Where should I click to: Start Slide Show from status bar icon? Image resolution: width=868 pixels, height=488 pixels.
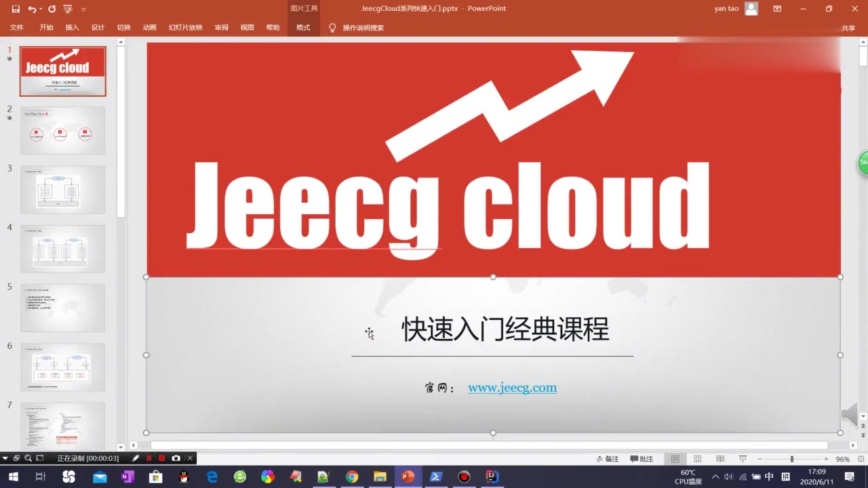tap(743, 459)
